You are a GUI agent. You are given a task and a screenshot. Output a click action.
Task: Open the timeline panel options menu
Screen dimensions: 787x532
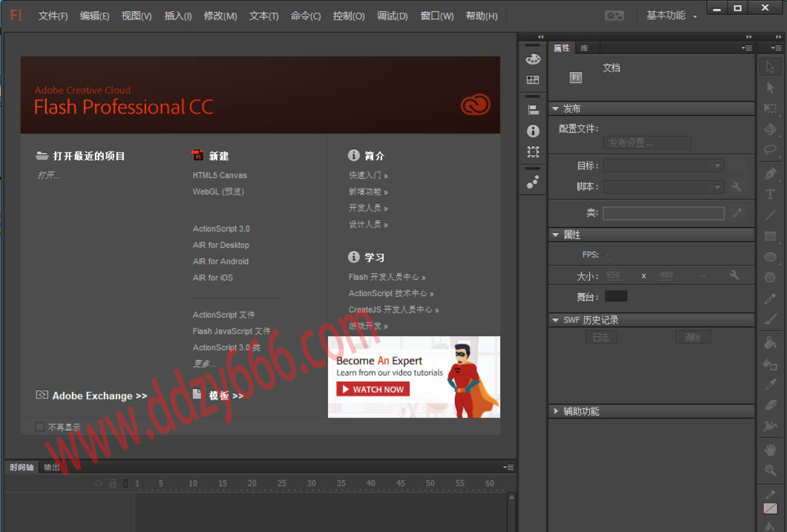tap(508, 467)
